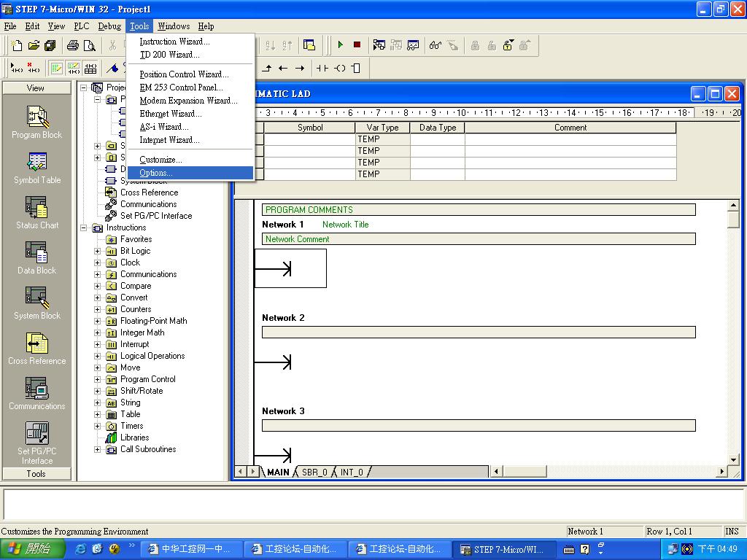747x560 pixels.
Task: Click the line up branch tool
Action: tap(267, 68)
